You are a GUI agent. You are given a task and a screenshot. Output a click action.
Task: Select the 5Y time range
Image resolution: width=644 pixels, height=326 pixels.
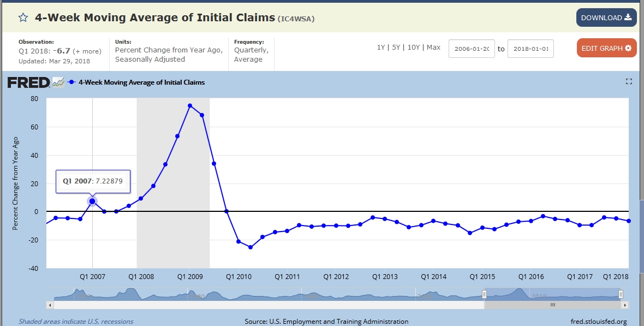[396, 48]
